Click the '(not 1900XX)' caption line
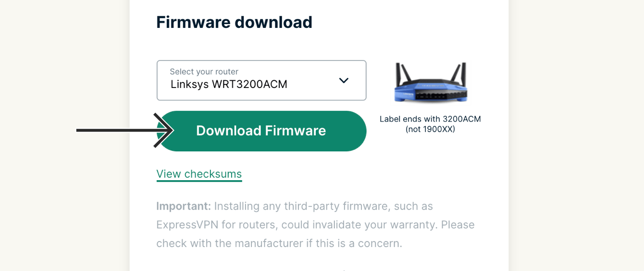The height and width of the screenshot is (271, 644). click(430, 129)
